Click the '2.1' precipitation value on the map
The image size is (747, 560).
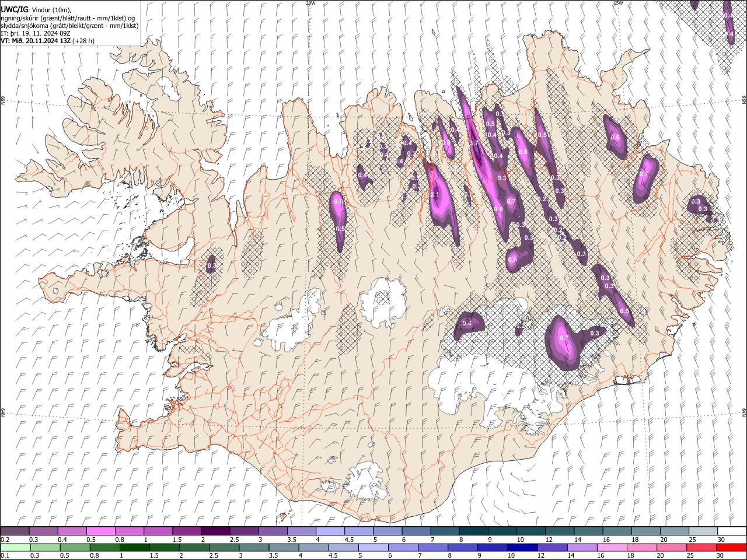tap(434, 195)
